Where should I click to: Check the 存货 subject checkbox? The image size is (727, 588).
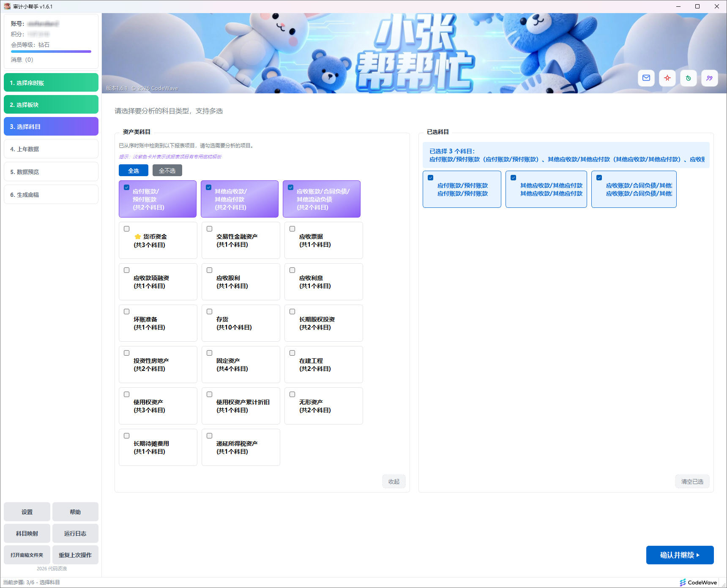click(209, 312)
